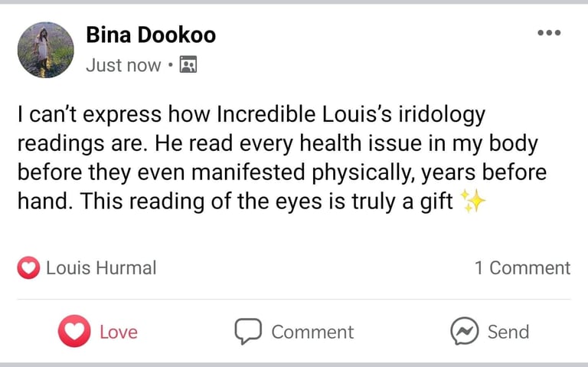Click the "Just now" timestamp
Image resolution: width=588 pixels, height=367 pixels.
(123, 65)
